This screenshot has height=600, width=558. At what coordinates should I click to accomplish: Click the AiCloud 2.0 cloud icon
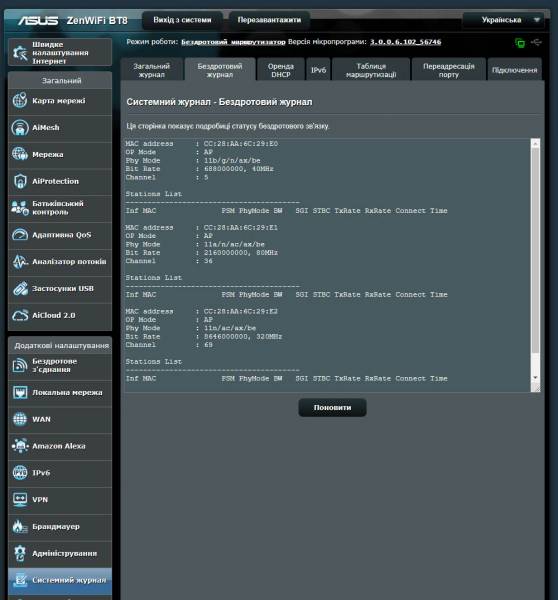point(20,315)
